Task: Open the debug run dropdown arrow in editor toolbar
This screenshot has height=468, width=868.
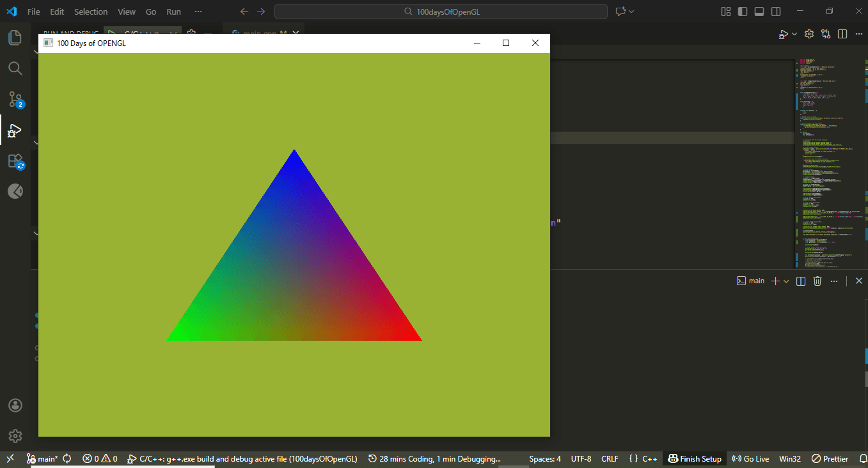Action: tap(794, 34)
